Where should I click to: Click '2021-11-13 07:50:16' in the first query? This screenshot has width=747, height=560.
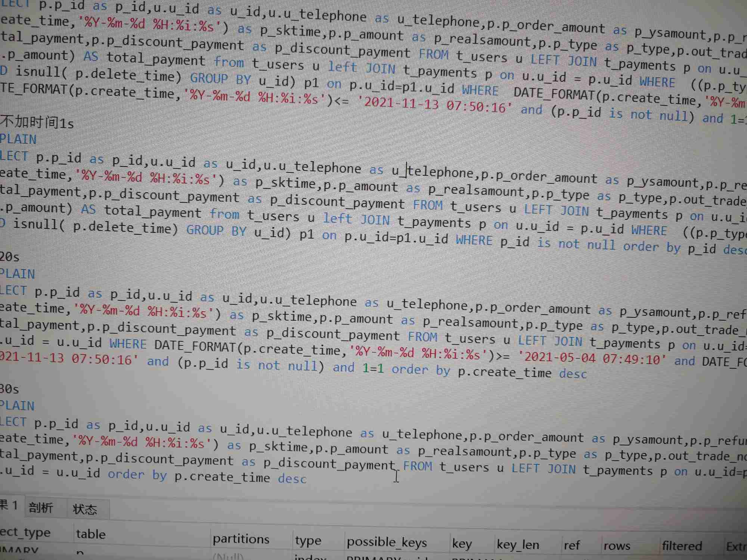(435, 105)
